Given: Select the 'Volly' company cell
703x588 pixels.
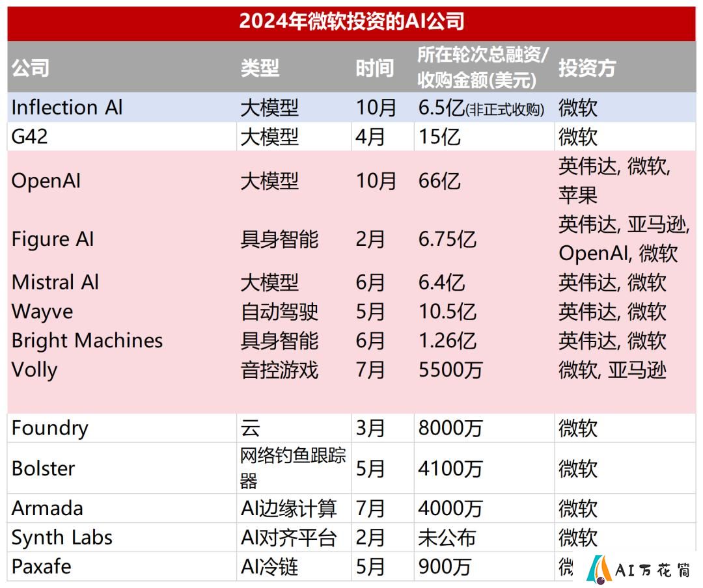Looking at the screenshot, I should (34, 370).
